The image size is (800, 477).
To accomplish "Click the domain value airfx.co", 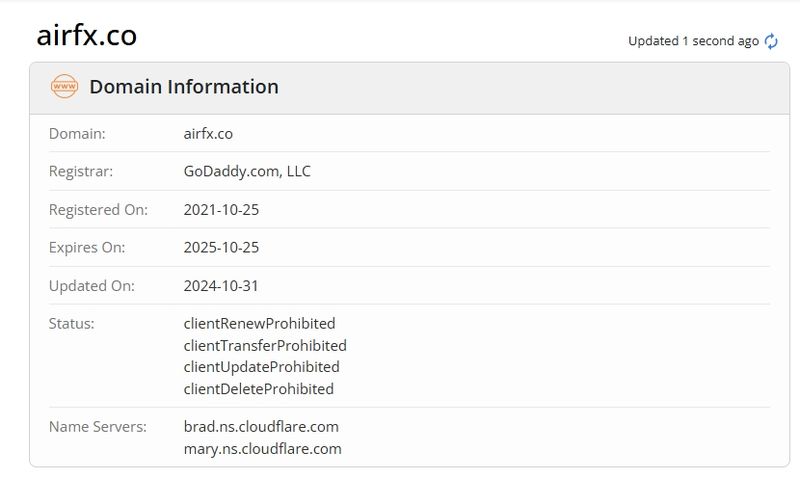I will (x=208, y=134).
